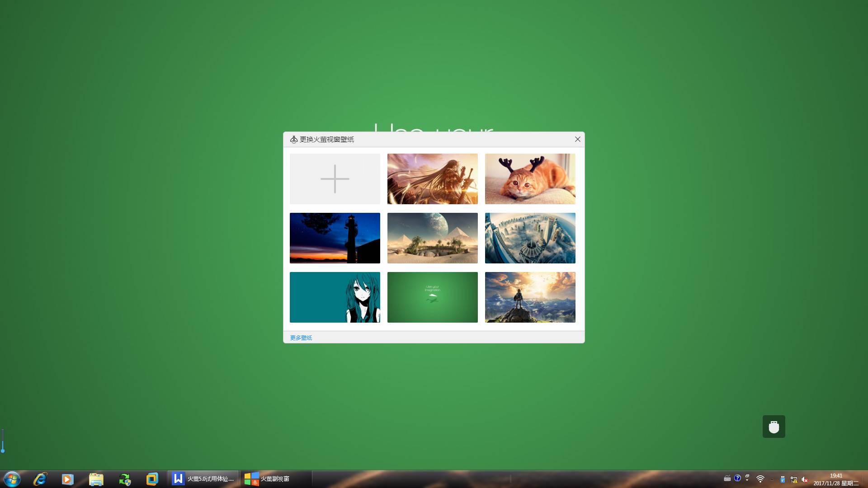Expand hidden system tray icons arrow
Screen dimensions: 868x488
pyautogui.click(x=772, y=479)
